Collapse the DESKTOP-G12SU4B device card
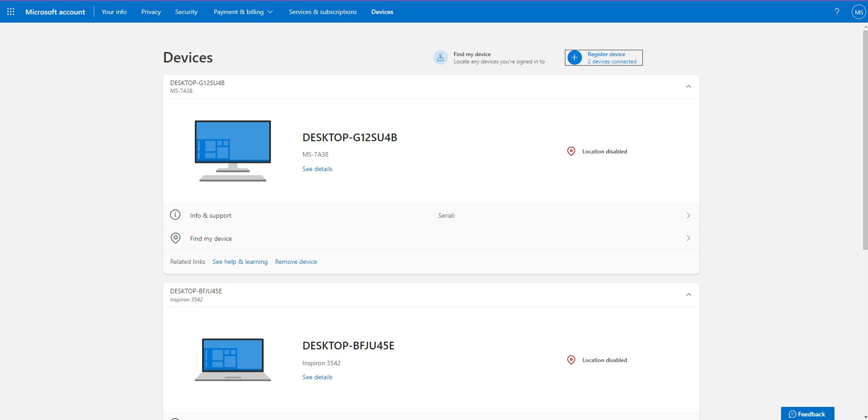 pos(689,86)
